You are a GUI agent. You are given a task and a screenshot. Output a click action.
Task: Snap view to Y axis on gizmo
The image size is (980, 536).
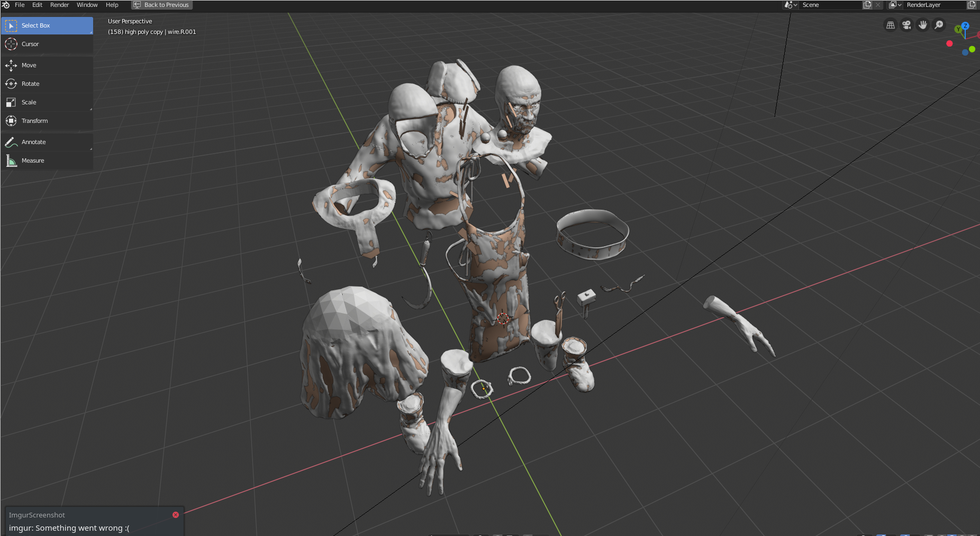click(958, 29)
